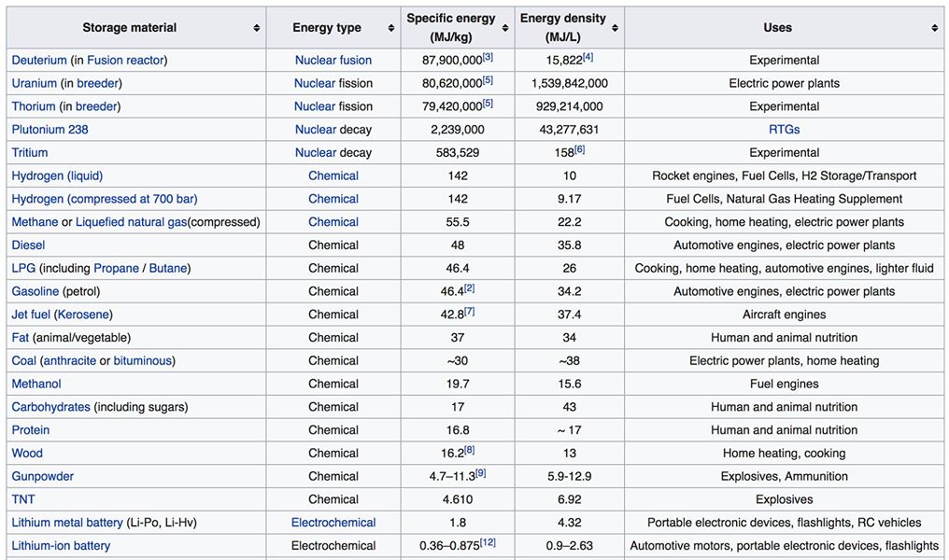Open citation [3] next to 87,900,000
This screenshot has height=560, width=949.
(488, 57)
